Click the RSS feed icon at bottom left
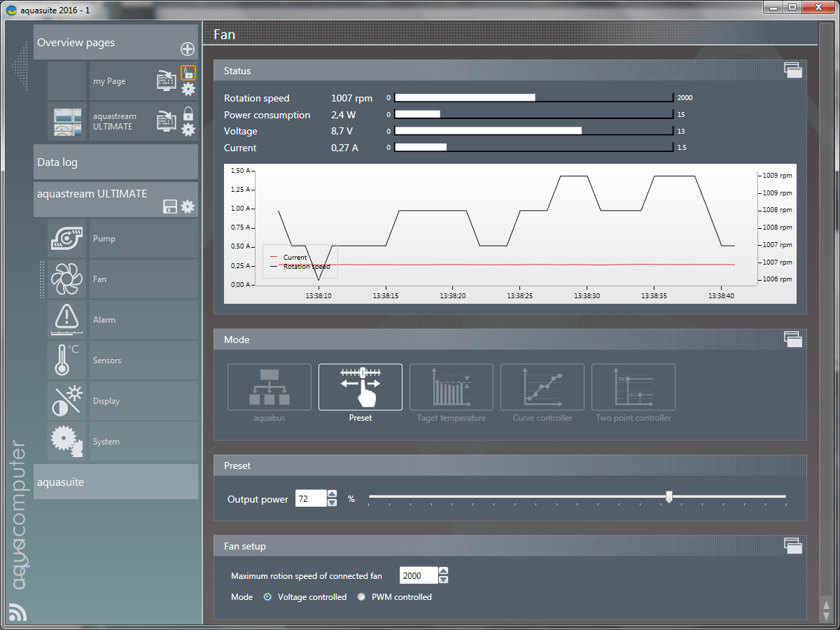 click(x=17, y=612)
